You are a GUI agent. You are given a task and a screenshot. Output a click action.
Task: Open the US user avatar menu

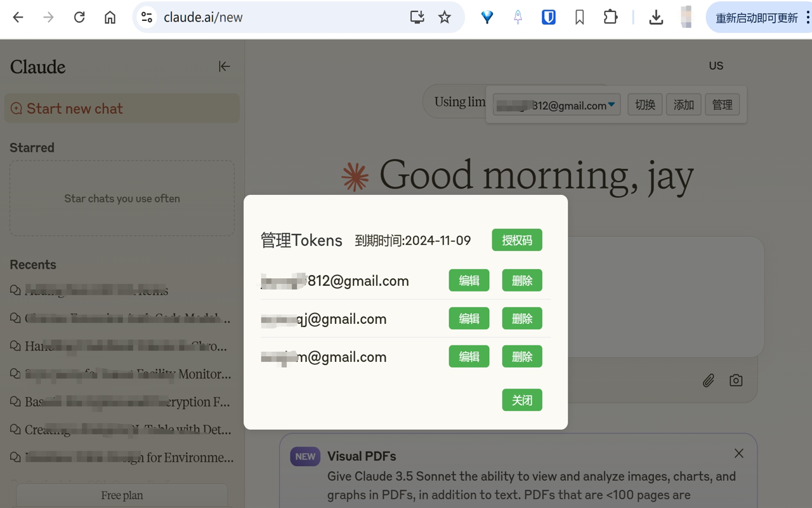pyautogui.click(x=716, y=65)
